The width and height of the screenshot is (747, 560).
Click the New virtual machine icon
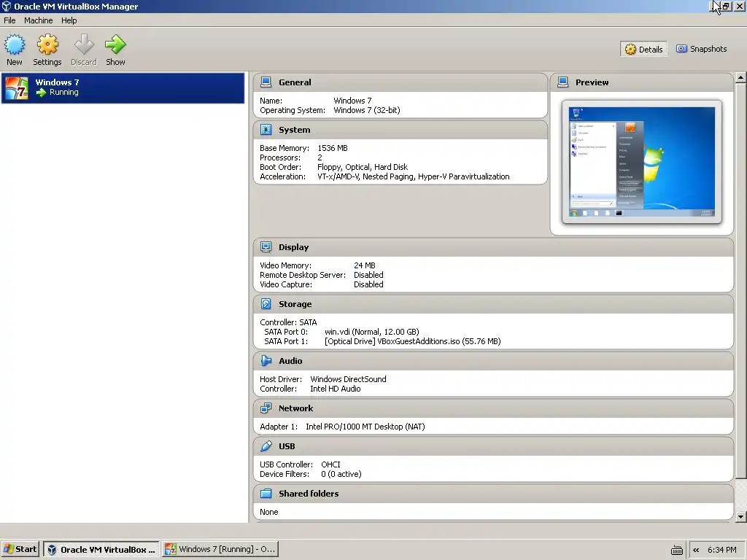[15, 44]
